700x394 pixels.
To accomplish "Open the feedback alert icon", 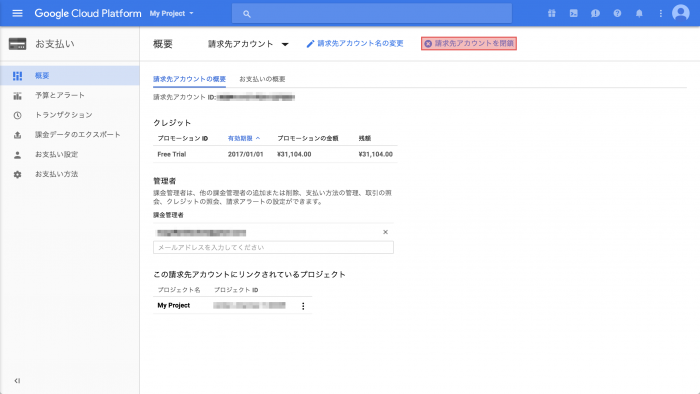I will [x=596, y=13].
